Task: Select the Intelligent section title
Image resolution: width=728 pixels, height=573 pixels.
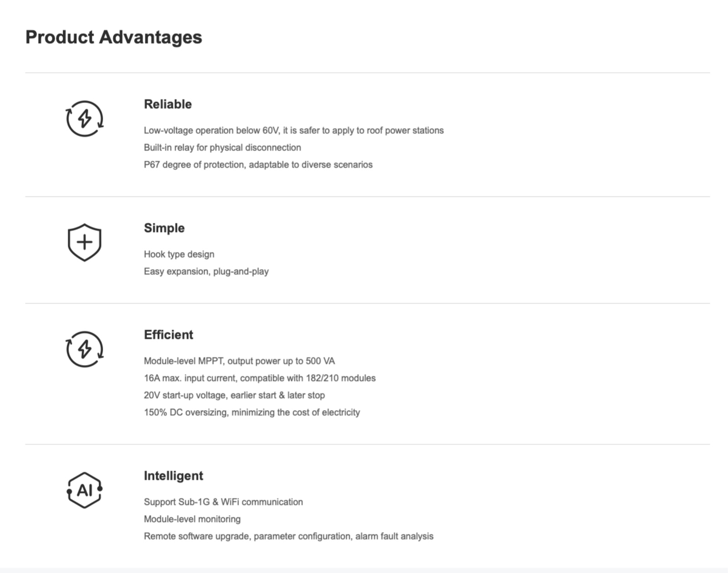Action: tap(173, 476)
